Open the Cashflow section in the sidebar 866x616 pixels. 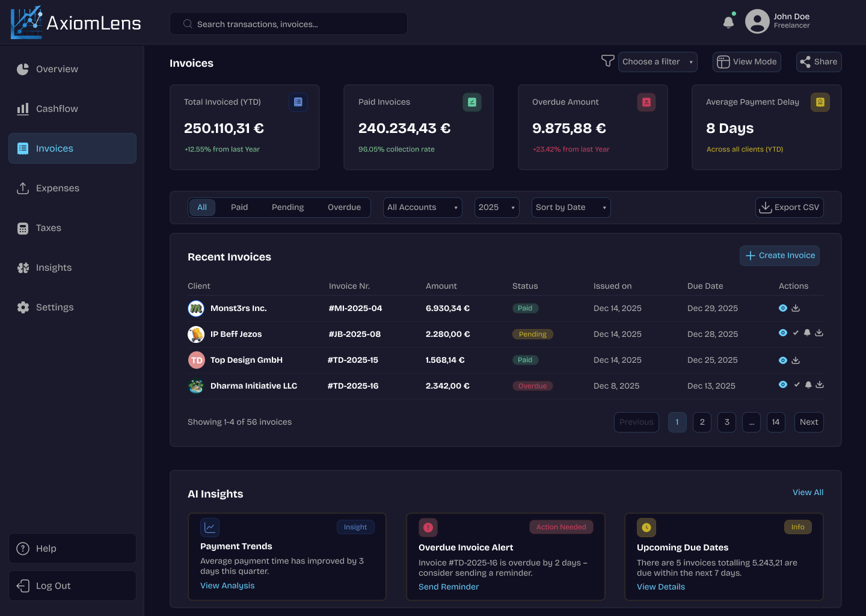click(x=57, y=108)
